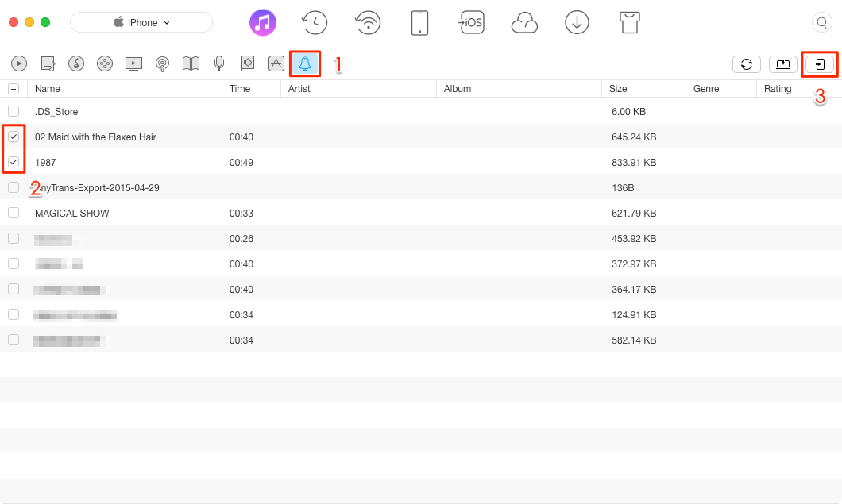This screenshot has width=842, height=504.
Task: Select the Playlists category icon
Action: (x=48, y=63)
